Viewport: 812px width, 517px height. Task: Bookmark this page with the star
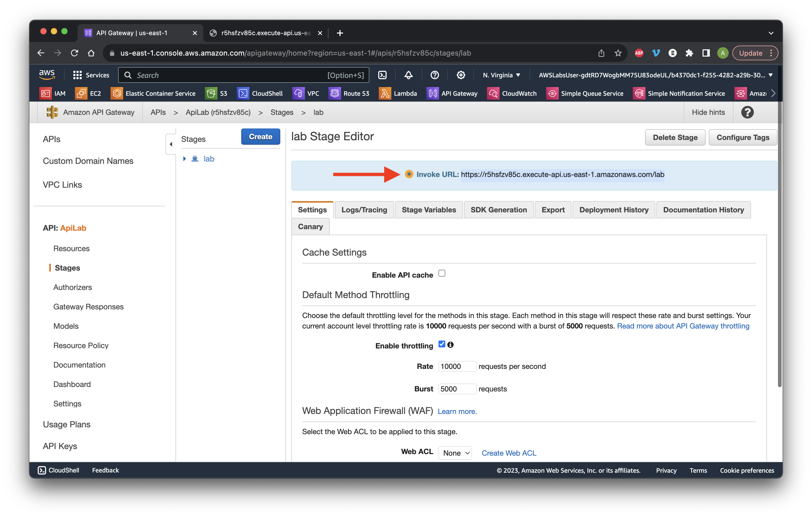pyautogui.click(x=618, y=53)
